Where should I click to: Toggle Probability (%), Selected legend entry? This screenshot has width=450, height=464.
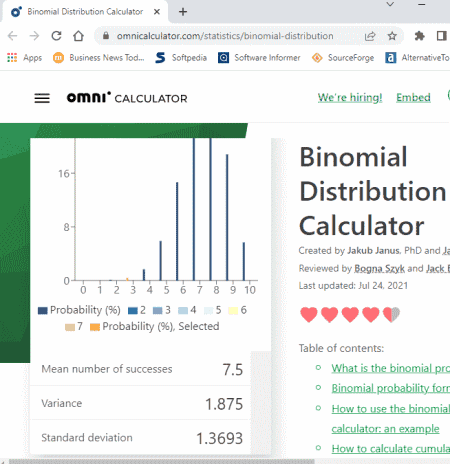pyautogui.click(x=155, y=326)
